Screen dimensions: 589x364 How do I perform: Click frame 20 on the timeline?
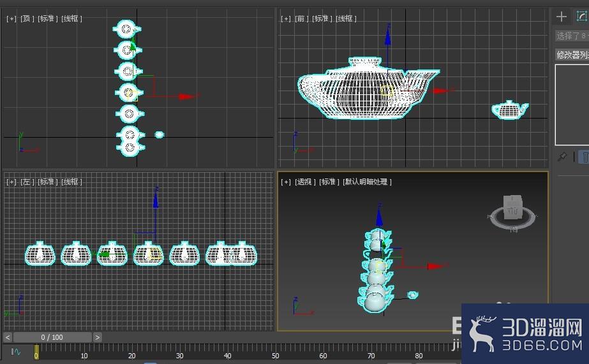pos(132,355)
